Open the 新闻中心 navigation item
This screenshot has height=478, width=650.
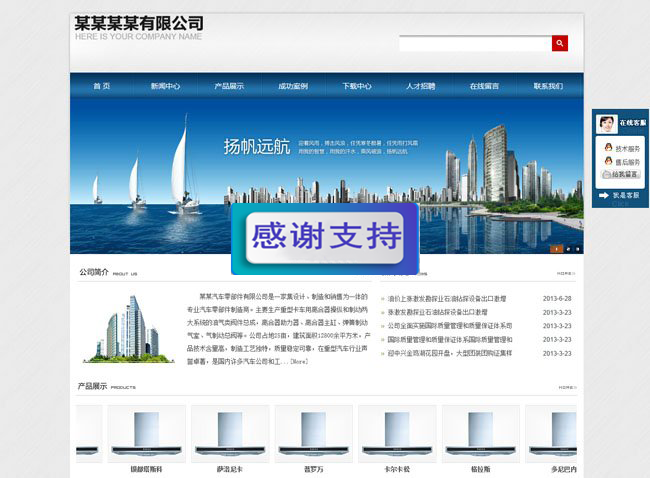pyautogui.click(x=165, y=86)
